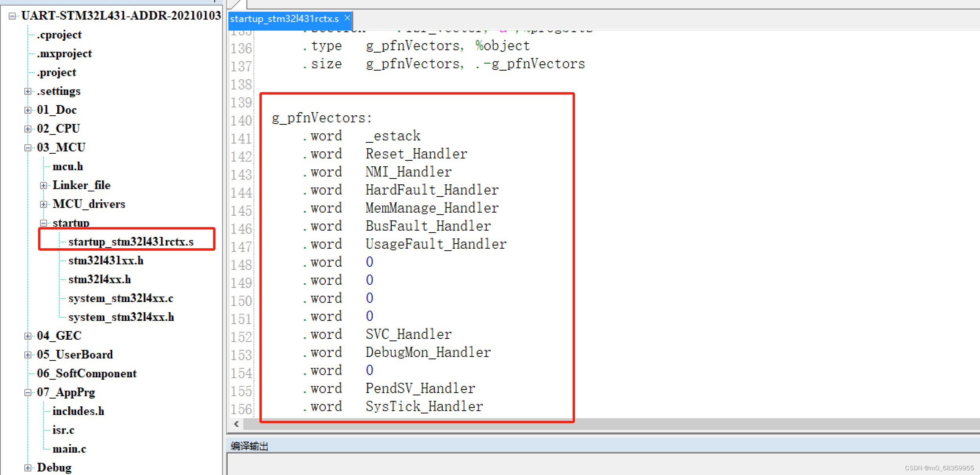980x475 pixels.
Task: Open system_stm32l4xx.c file
Action: pos(120,298)
